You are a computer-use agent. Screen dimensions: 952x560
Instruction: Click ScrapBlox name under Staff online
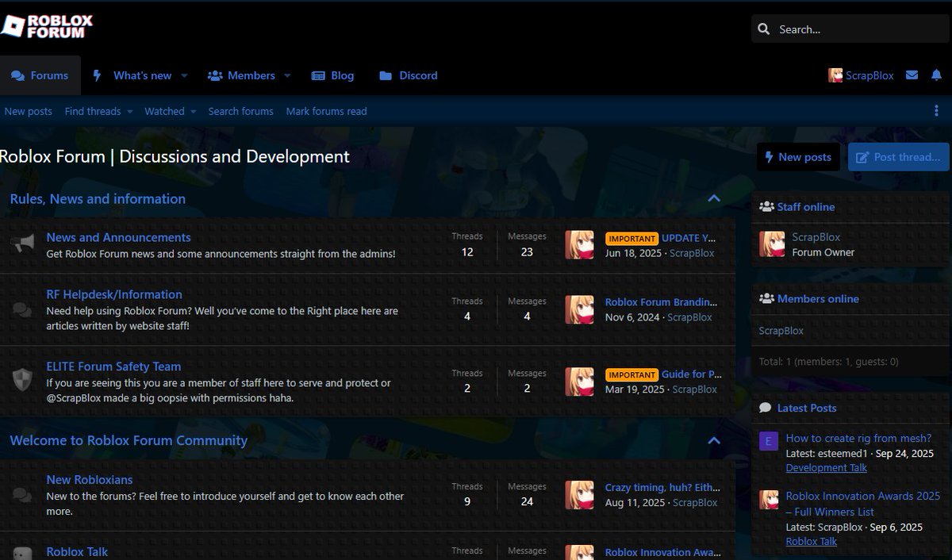click(x=816, y=237)
